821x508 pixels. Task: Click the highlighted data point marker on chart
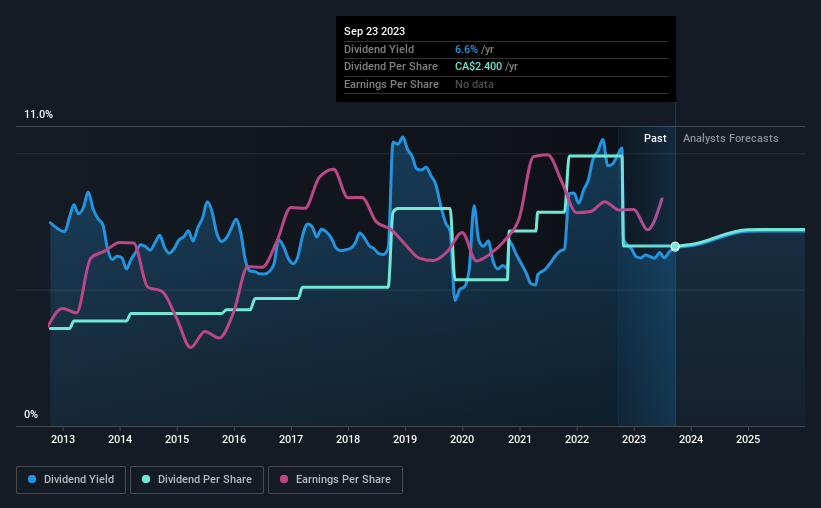(675, 246)
